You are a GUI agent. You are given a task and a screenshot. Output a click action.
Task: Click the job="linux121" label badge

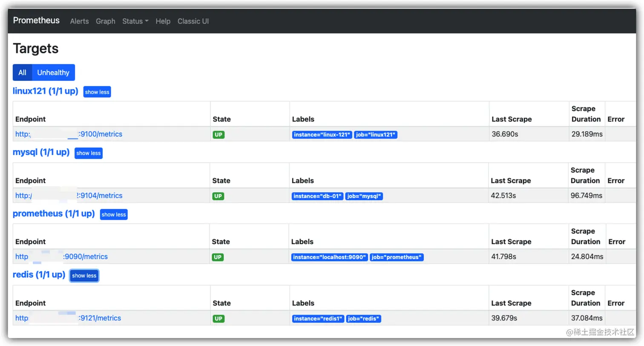[376, 135]
